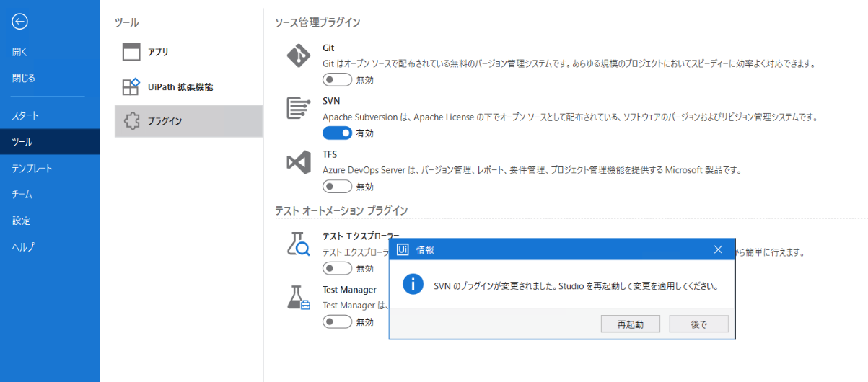Click the TFS plugin title
Screen dimensions: 868x382
coord(330,155)
